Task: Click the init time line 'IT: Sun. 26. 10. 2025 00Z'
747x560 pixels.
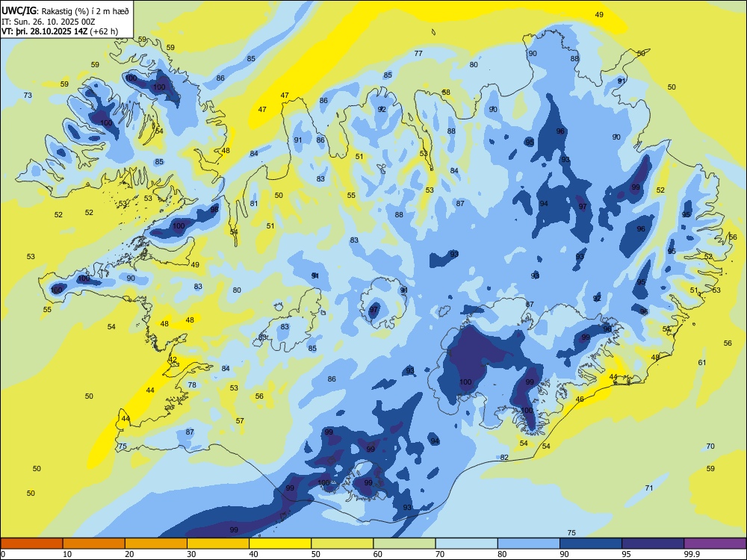Action: 48,22
